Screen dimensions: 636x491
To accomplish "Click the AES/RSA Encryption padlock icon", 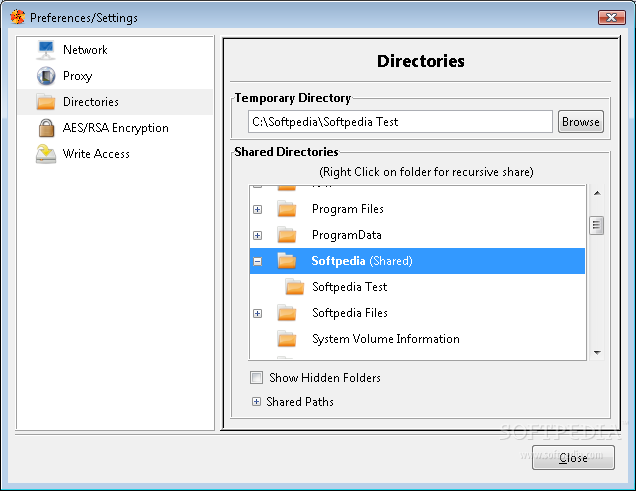I will 46,128.
